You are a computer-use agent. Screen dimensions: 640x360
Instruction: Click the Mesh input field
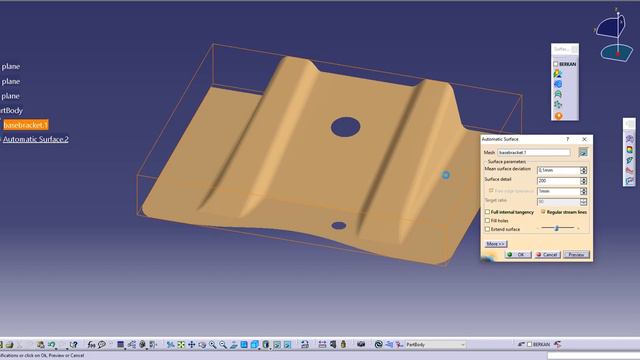[x=534, y=152]
